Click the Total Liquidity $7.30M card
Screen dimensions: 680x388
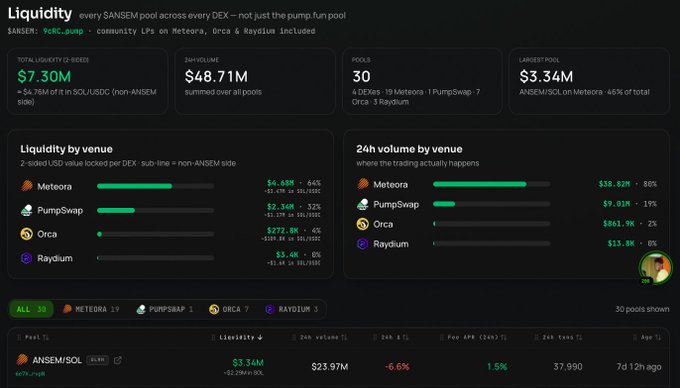[x=87, y=81]
